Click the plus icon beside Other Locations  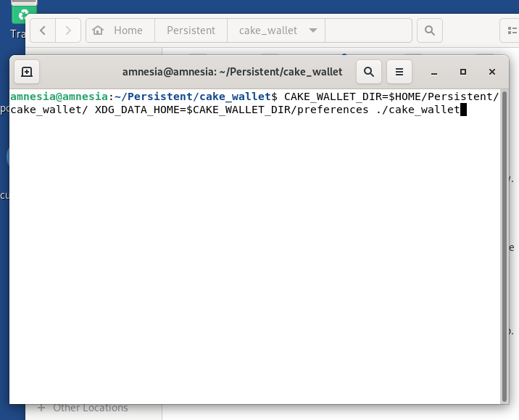coord(41,408)
